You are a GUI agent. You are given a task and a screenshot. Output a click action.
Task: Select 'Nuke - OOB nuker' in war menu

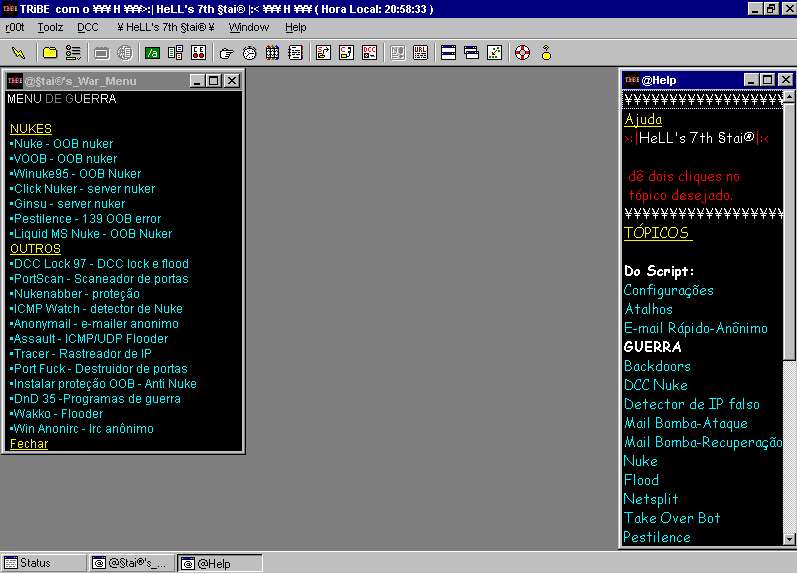point(62,144)
